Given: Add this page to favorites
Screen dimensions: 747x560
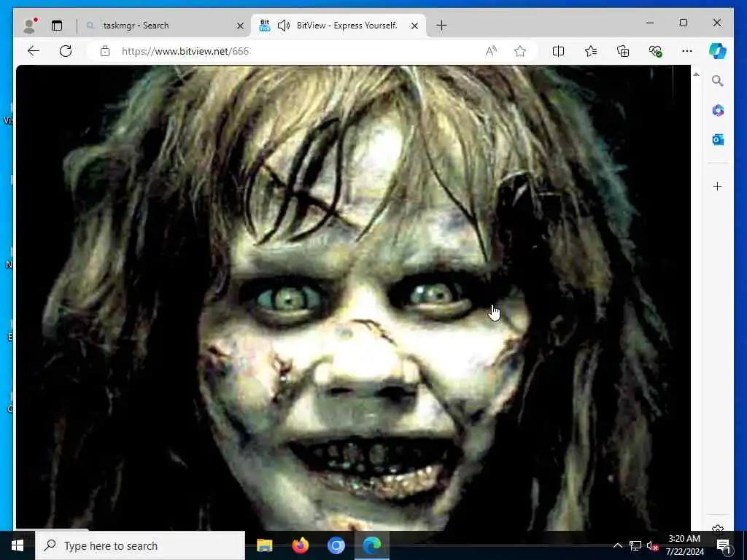Looking at the screenshot, I should pos(519,51).
